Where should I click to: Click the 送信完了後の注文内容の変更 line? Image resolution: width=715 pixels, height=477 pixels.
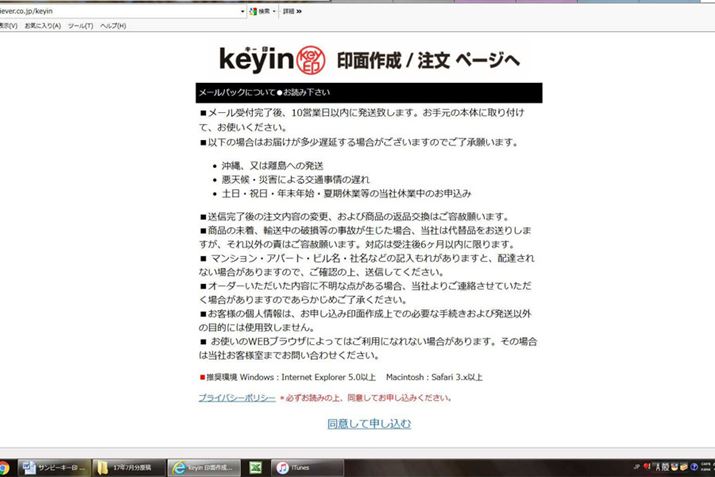(355, 217)
